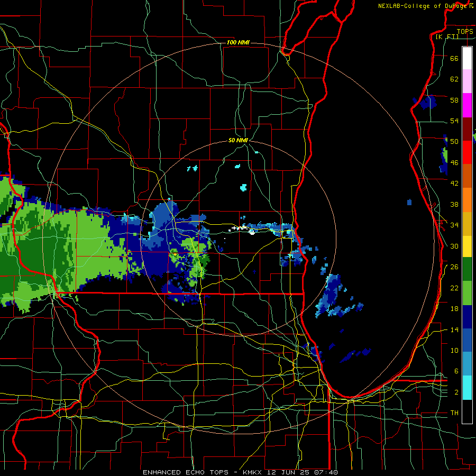Click the legend value 62

[454, 79]
